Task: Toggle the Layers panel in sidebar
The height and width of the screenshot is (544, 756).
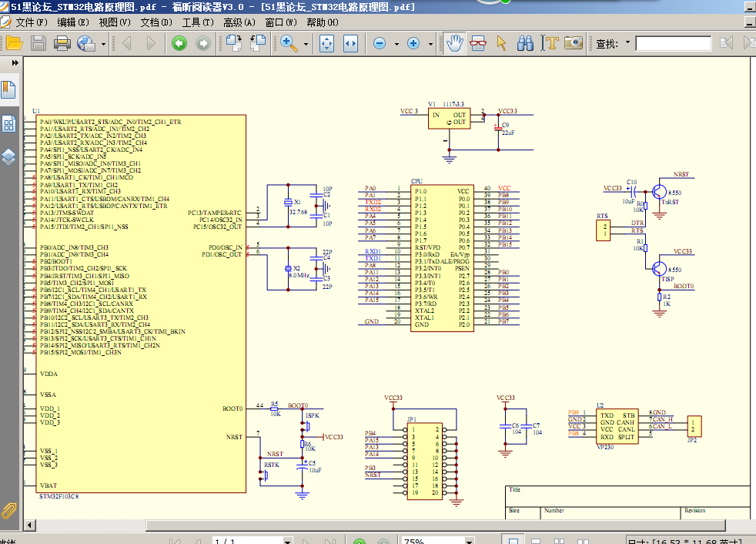Action: click(8, 157)
